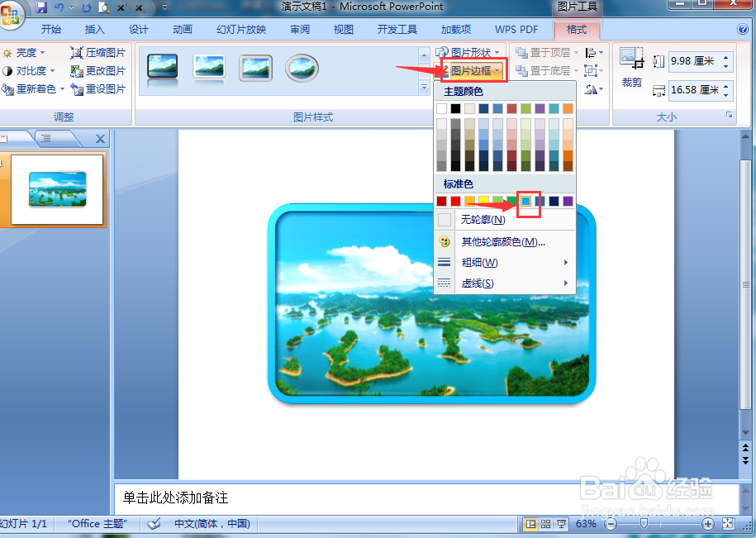Open the Design (设计) tab
The image size is (756, 538).
coord(138,30)
